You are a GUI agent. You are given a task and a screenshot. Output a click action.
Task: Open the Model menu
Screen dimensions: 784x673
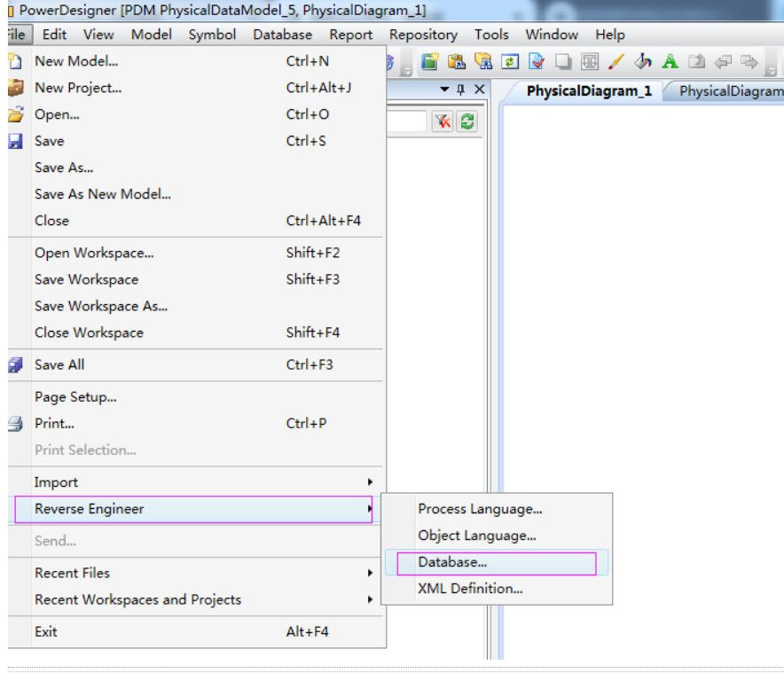[x=152, y=35]
